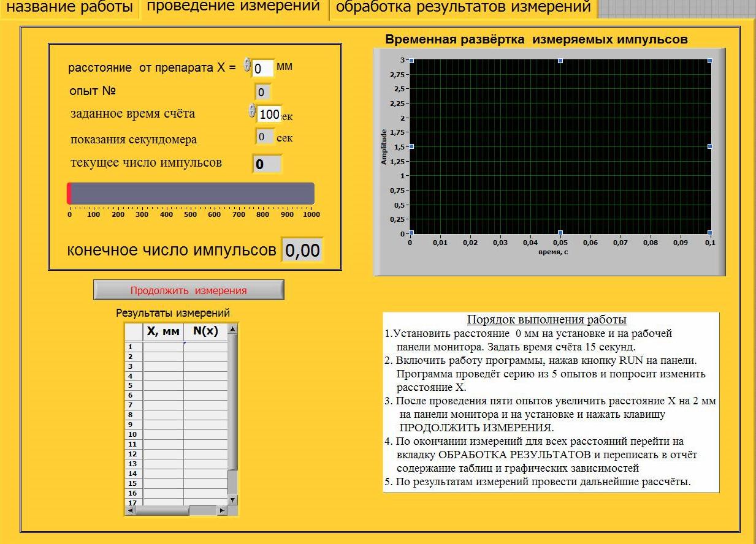This screenshot has width=756, height=544.
Task: Click the "Amplitude" axis label
Action: (384, 147)
